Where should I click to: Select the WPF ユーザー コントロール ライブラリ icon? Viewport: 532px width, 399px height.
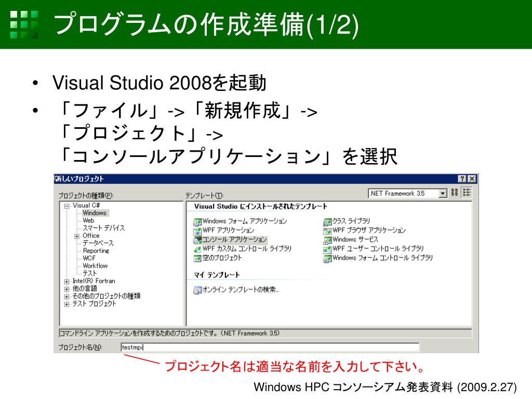click(327, 250)
